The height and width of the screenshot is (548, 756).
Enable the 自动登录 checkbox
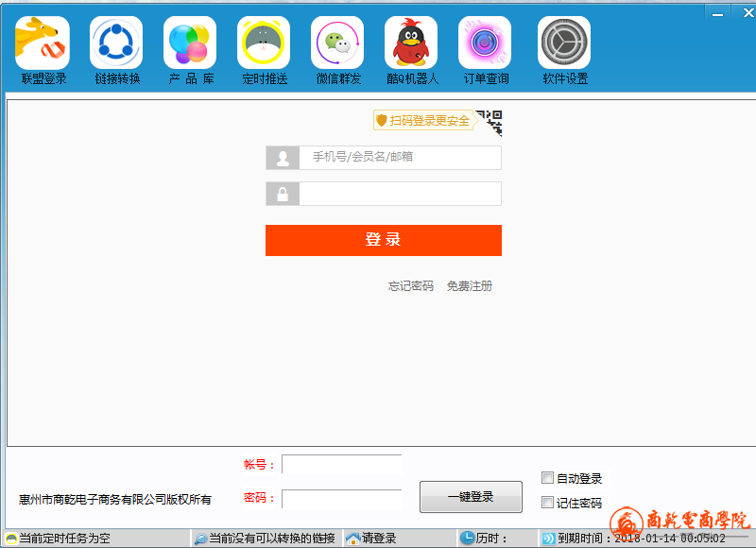[x=548, y=478]
